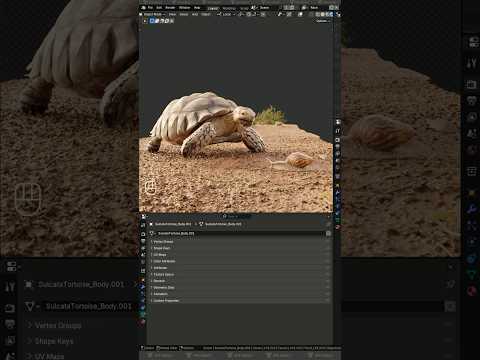This screenshot has height=360, width=480.
Task: Open the Render properties tab
Action: 143,234
